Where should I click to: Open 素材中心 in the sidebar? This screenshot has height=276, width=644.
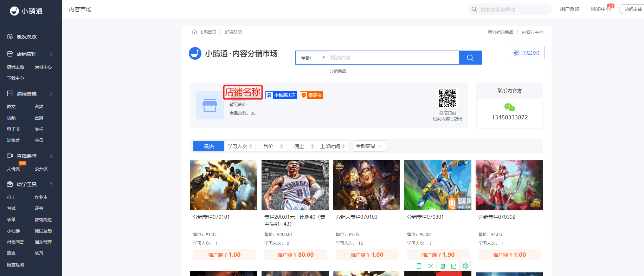pyautogui.click(x=43, y=67)
